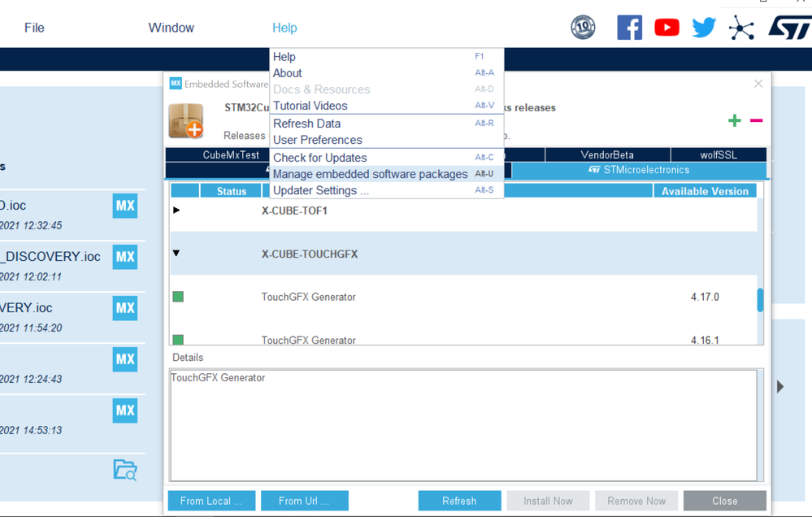The height and width of the screenshot is (517, 812).
Task: Click MX icon beside VERY.ioc project
Action: (125, 308)
